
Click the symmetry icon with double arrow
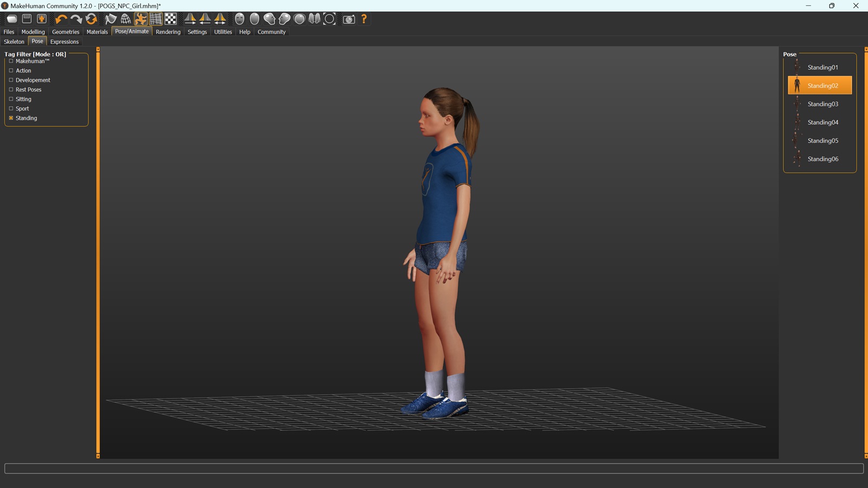(220, 19)
